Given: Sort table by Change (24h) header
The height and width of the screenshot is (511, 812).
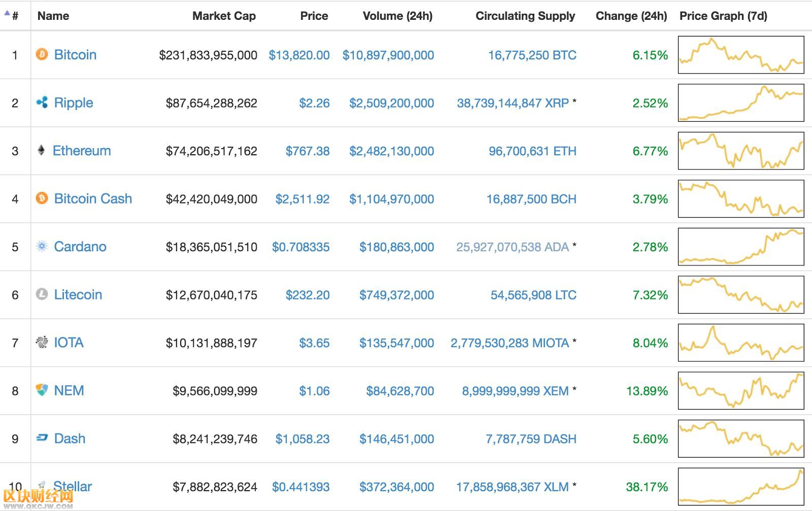Looking at the screenshot, I should (631, 16).
